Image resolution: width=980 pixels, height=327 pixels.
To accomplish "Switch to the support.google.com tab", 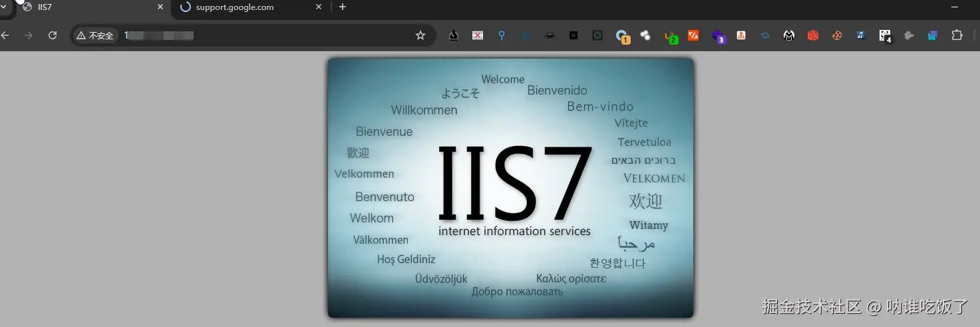I will tap(251, 7).
